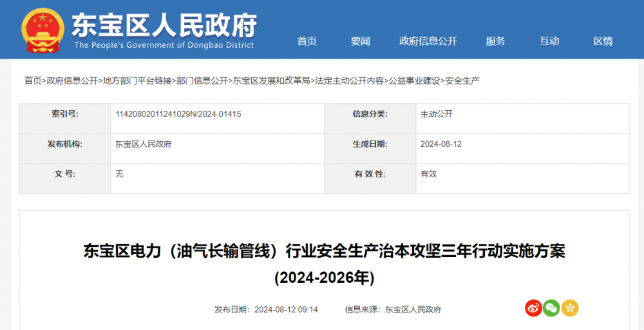Go to 政府信息公开 in breadcrumb trail
Image resolution: width=644 pixels, height=330 pixels.
point(72,81)
